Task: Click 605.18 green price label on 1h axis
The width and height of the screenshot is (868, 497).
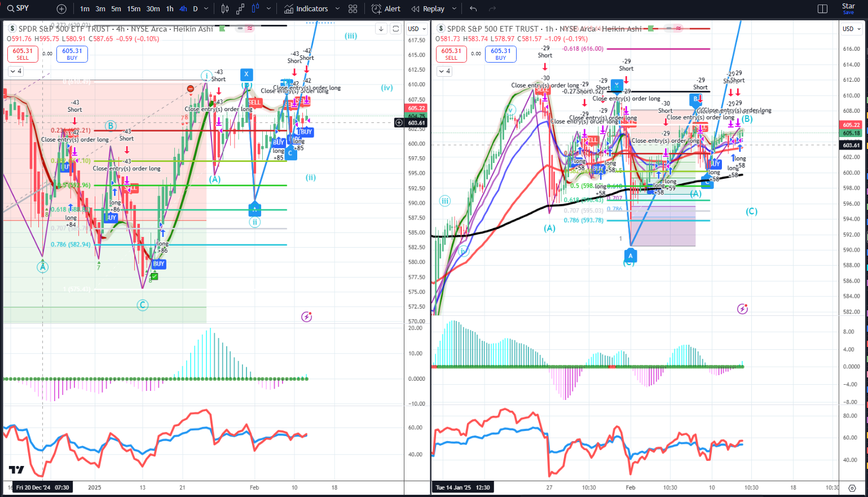Action: click(851, 133)
